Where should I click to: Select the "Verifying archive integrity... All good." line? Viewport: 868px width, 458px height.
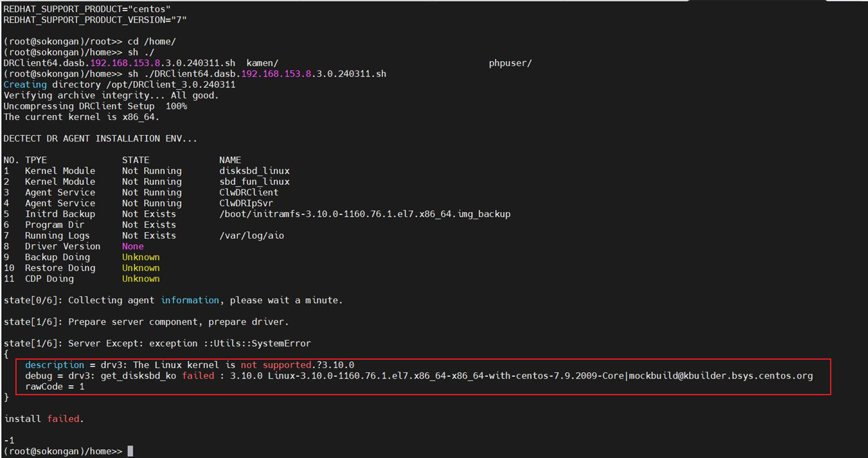[x=111, y=95]
